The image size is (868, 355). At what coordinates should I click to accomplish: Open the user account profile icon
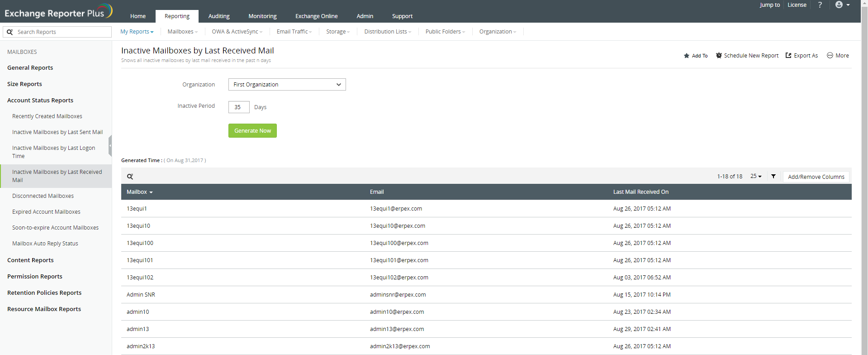pyautogui.click(x=839, y=5)
